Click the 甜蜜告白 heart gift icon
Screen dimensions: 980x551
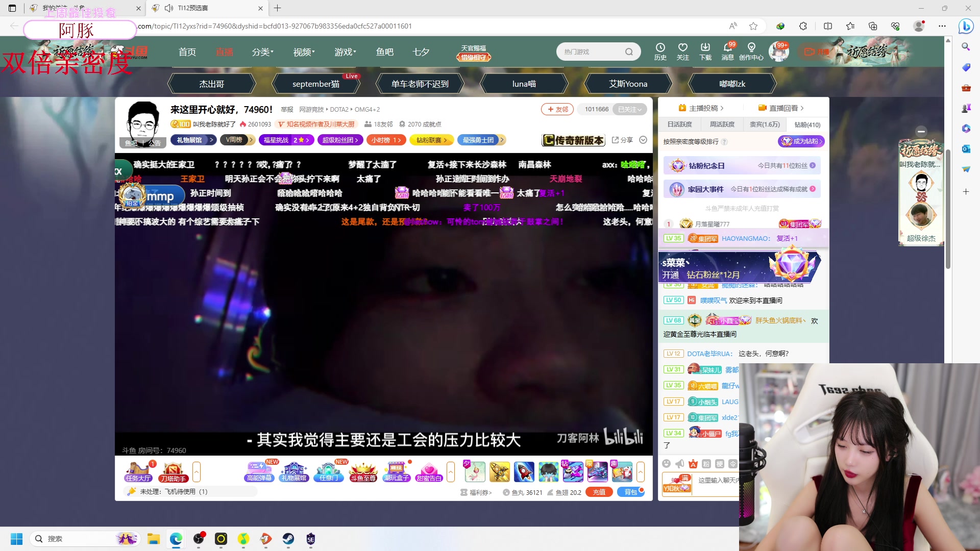point(429,471)
